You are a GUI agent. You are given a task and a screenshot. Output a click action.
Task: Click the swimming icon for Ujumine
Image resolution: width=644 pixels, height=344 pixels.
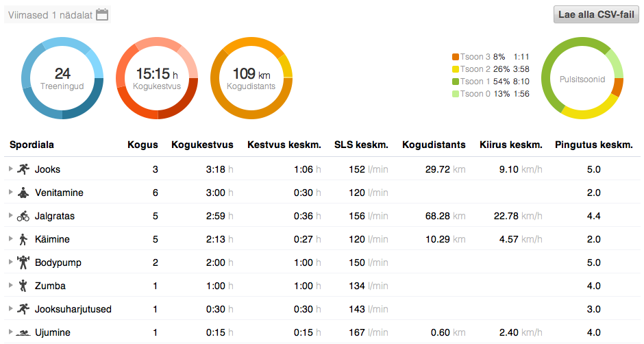[24, 332]
